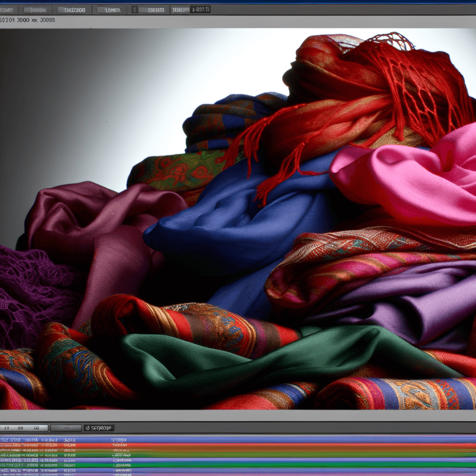
Task: Click the small square icon before 2983OTO
Action: [x=135, y=9]
